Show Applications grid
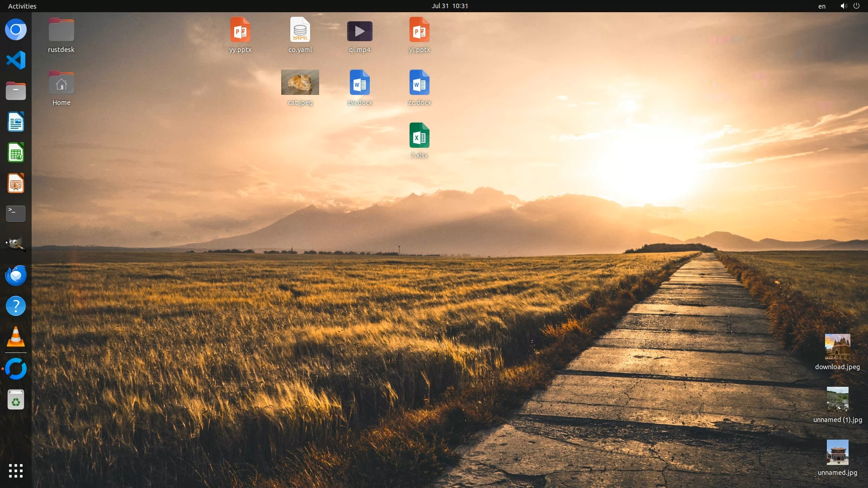This screenshot has height=488, width=868. [16, 471]
